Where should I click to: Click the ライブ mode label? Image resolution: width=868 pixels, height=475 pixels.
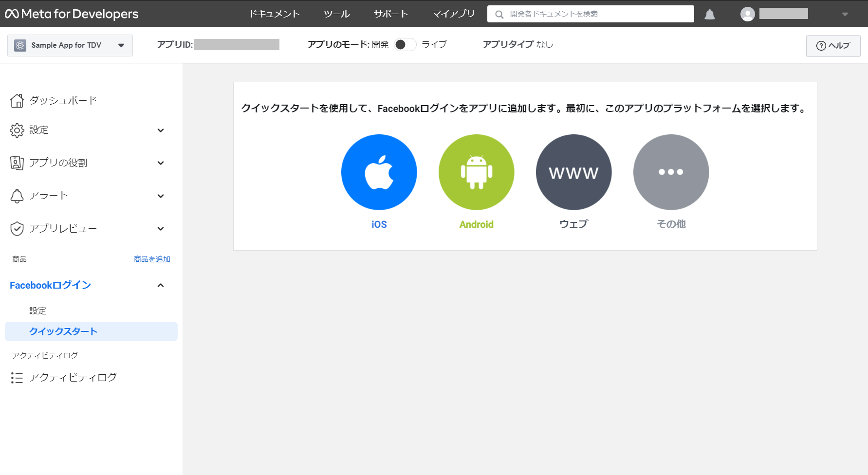[x=434, y=44]
